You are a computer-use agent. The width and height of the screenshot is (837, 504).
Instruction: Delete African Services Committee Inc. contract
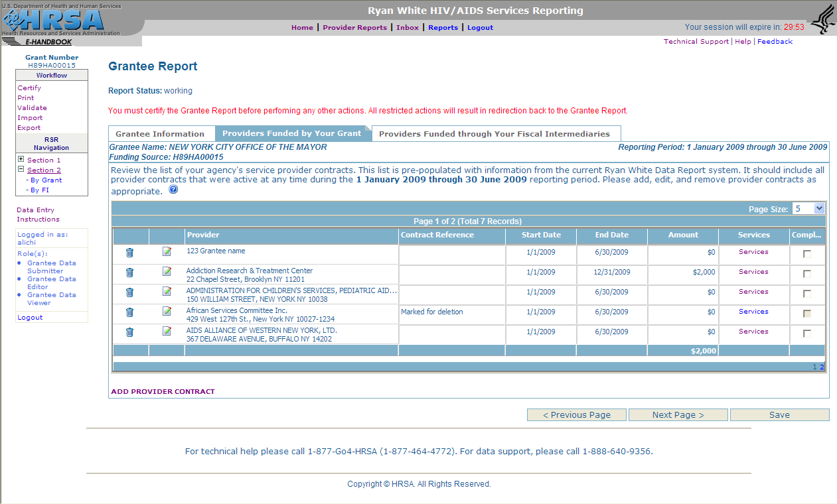[x=130, y=312]
